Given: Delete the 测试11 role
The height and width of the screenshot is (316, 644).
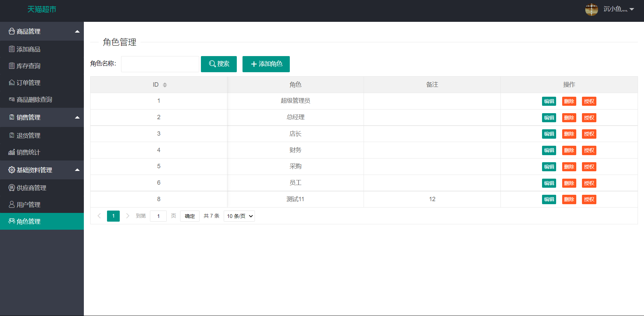Looking at the screenshot, I should coord(569,199).
